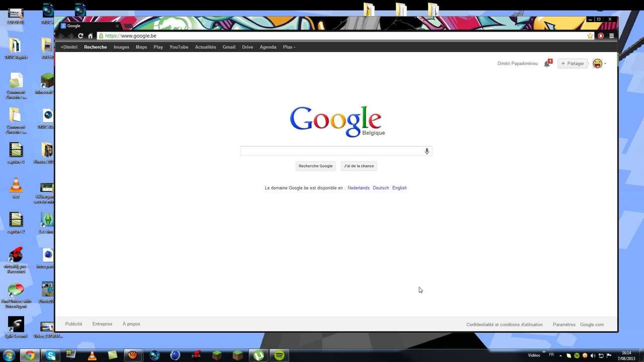
Task: Open the red VirtualDJ icon in the taskbar
Action: (x=196, y=355)
